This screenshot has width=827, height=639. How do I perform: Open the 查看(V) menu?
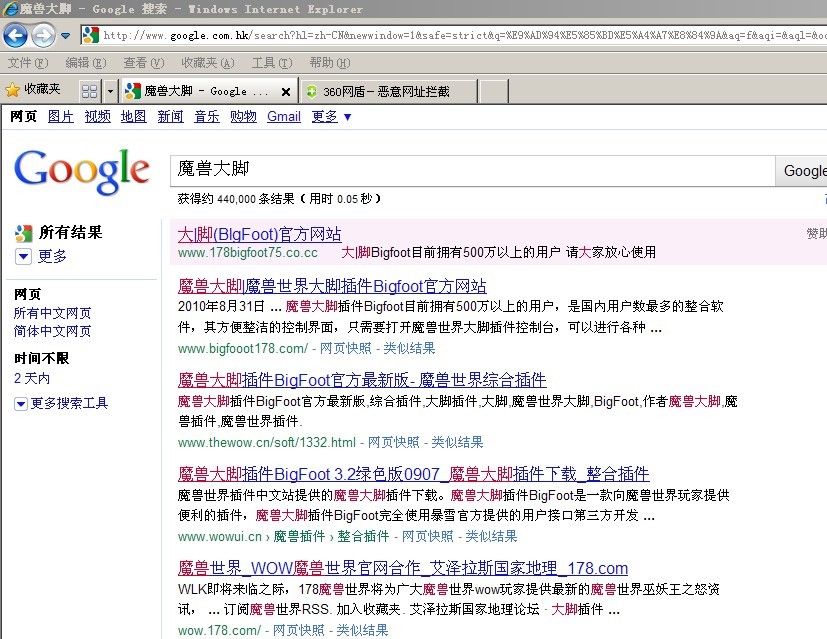pos(143,63)
